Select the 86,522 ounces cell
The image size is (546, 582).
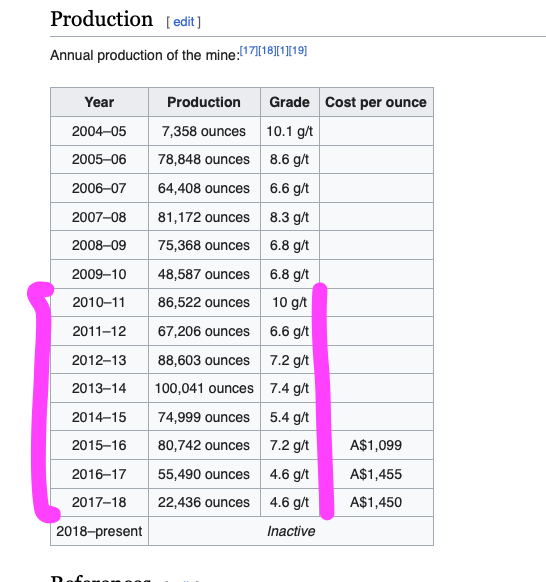click(x=204, y=303)
